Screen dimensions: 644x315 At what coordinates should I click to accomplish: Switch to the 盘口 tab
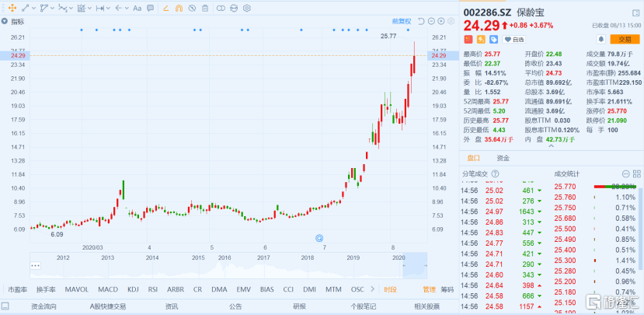[474, 158]
